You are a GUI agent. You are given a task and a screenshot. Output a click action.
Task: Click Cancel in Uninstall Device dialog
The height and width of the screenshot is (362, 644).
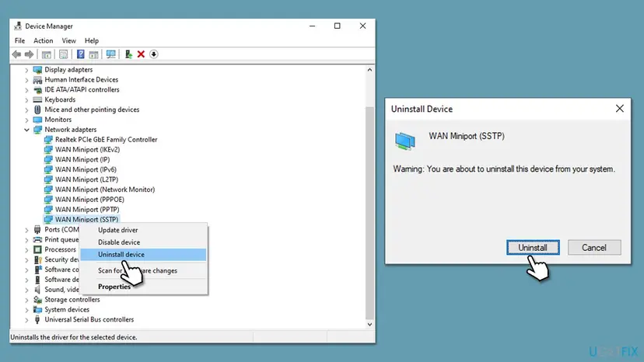point(594,248)
